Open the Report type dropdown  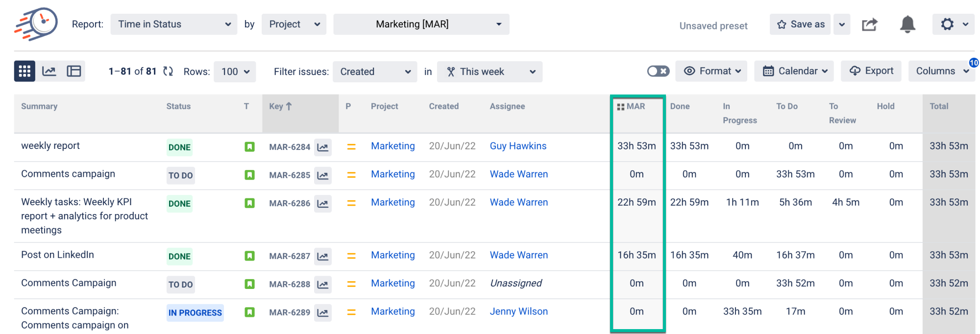(x=174, y=24)
